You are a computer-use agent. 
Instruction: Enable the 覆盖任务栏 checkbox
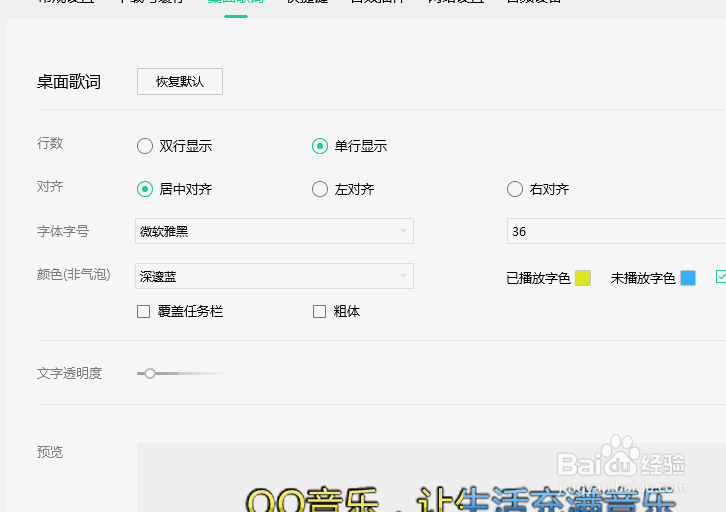tap(144, 312)
